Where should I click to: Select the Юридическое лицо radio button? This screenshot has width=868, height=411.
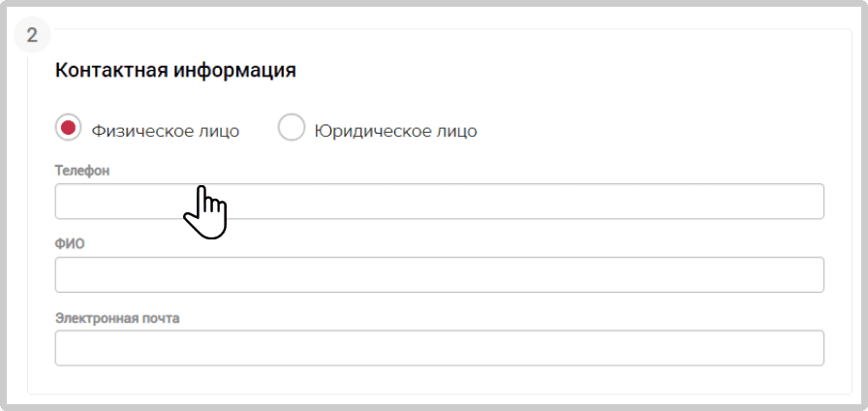coord(292,128)
